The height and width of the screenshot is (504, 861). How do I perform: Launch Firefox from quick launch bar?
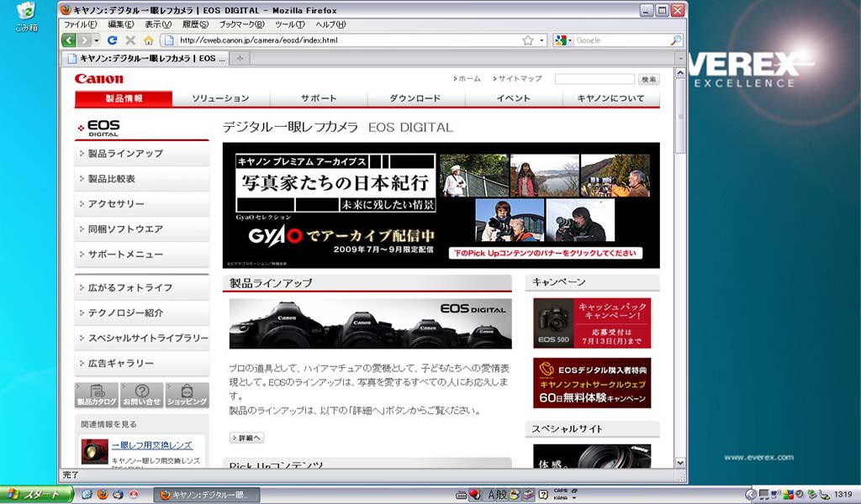(103, 494)
